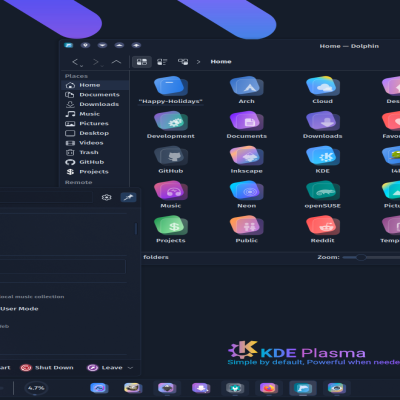Screen dimensions: 400x400
Task: Select Documents folder in file view
Action: click(x=247, y=121)
